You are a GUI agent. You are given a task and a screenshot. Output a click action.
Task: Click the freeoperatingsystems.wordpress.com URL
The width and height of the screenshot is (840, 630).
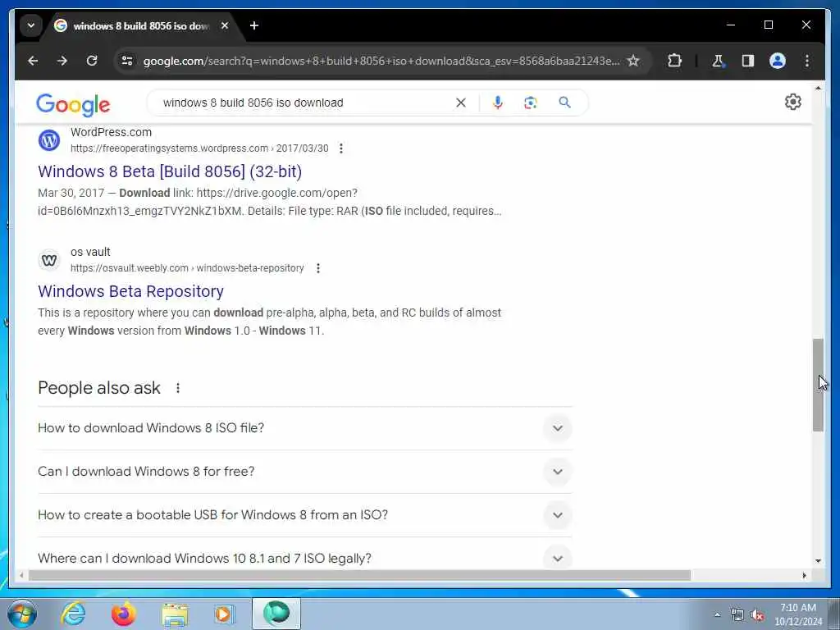[x=199, y=148]
